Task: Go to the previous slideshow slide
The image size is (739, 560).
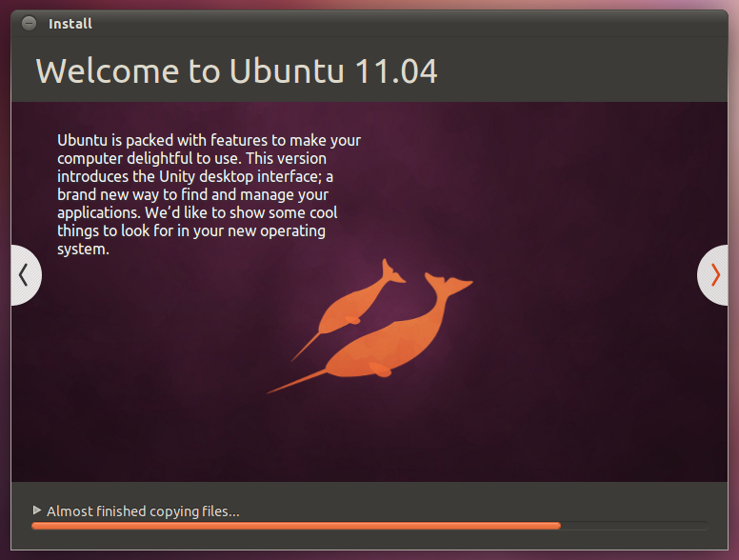Action: 26,275
